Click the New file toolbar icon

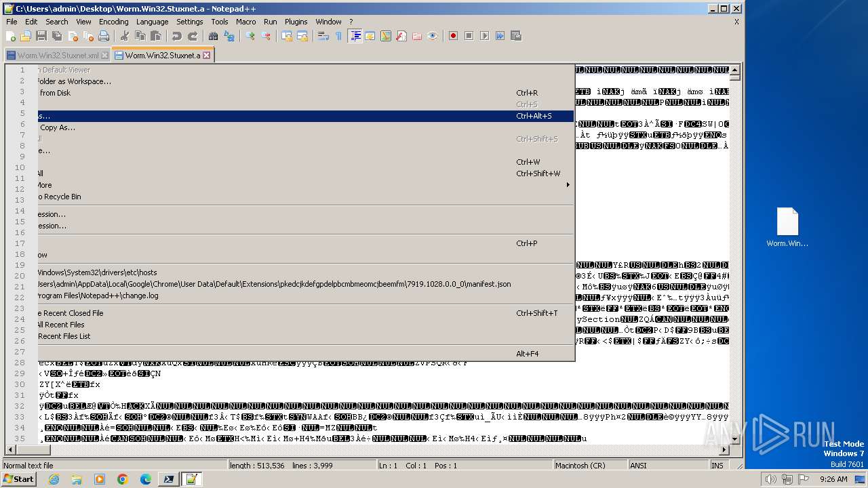pos(11,36)
